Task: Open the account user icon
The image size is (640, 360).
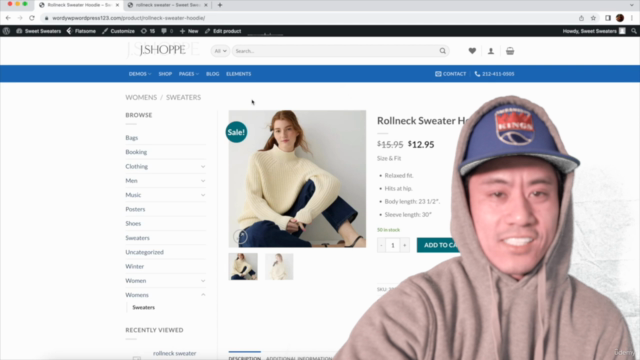Action: 491,51
